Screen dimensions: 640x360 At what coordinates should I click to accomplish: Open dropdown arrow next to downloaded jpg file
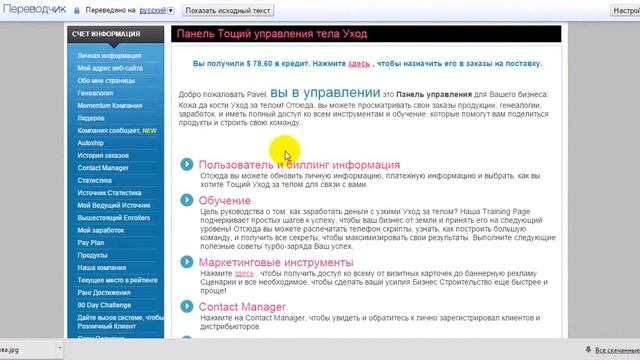(60, 349)
